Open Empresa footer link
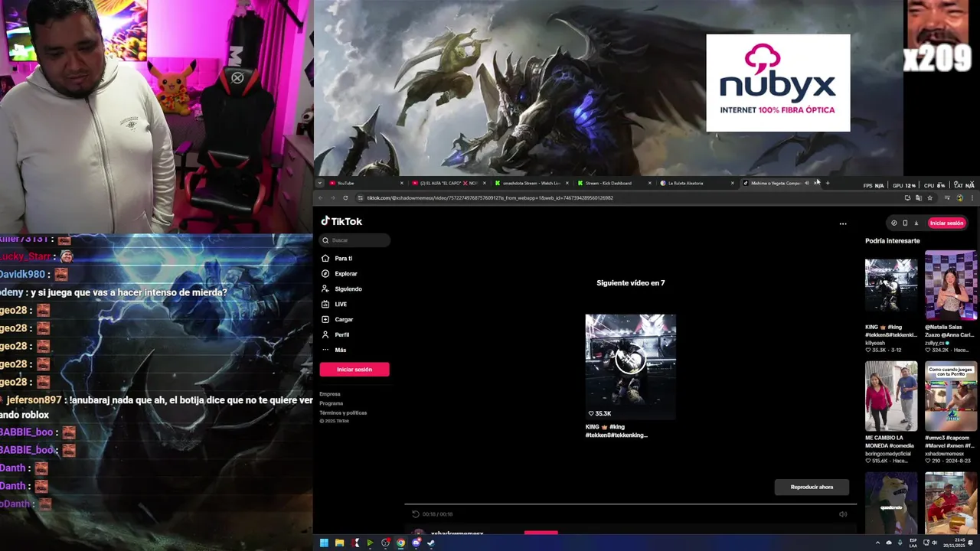980x551 pixels. point(330,394)
